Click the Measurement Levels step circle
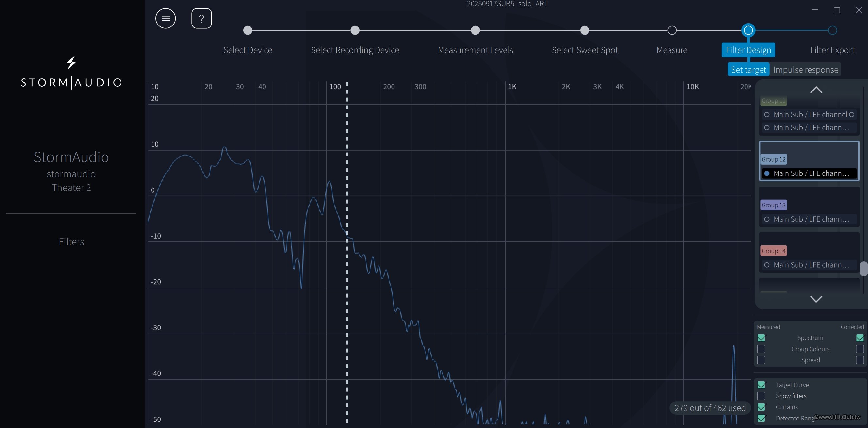Viewport: 868px width, 428px height. [475, 30]
